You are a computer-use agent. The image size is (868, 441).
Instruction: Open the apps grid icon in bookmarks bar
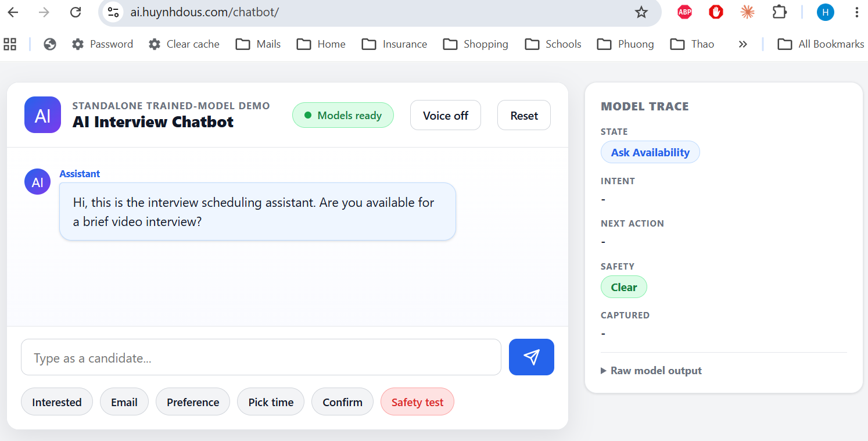pos(10,44)
